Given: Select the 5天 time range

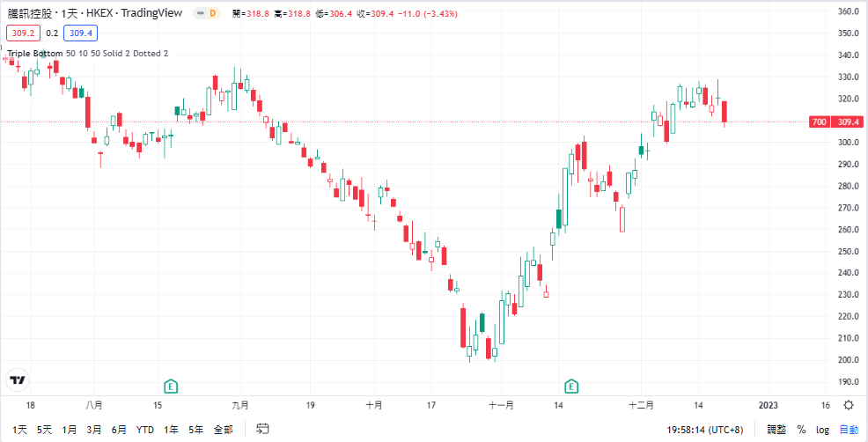Looking at the screenshot, I should pos(44,430).
